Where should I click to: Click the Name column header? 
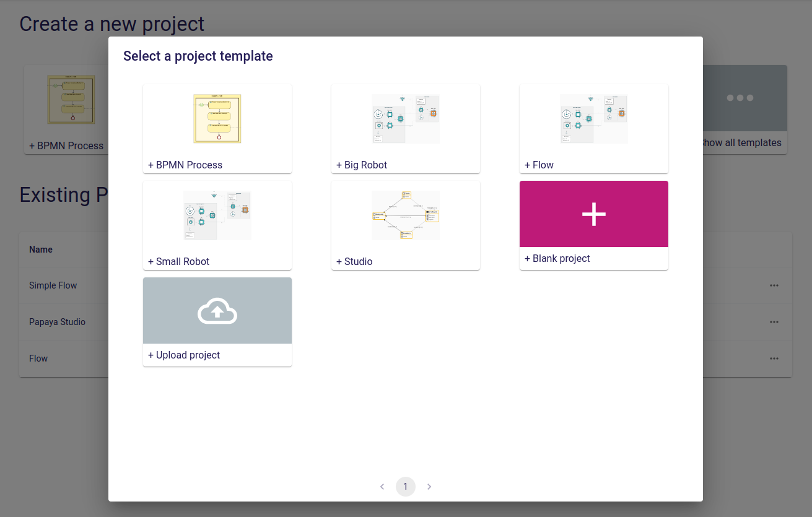[x=41, y=250]
